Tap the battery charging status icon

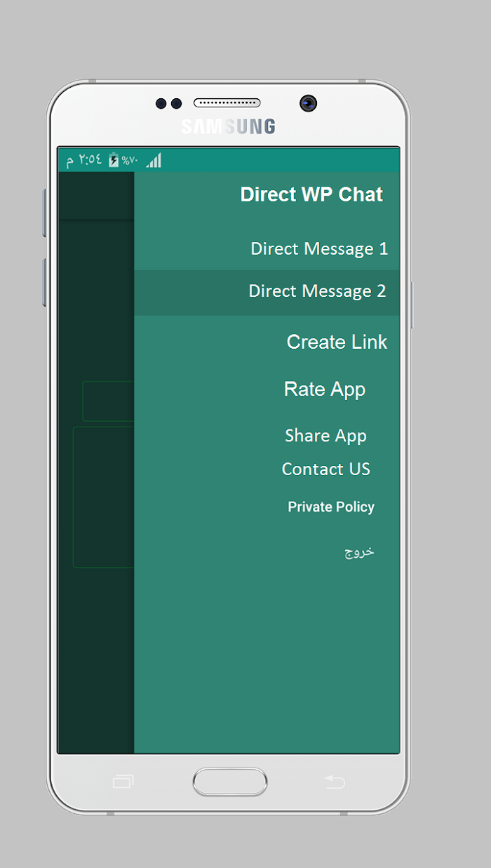coord(114,161)
